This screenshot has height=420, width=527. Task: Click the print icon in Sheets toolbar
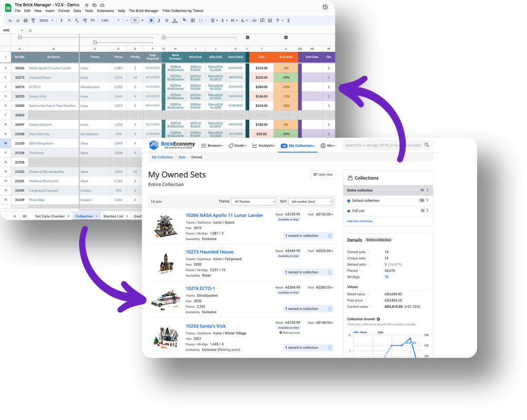(x=26, y=21)
